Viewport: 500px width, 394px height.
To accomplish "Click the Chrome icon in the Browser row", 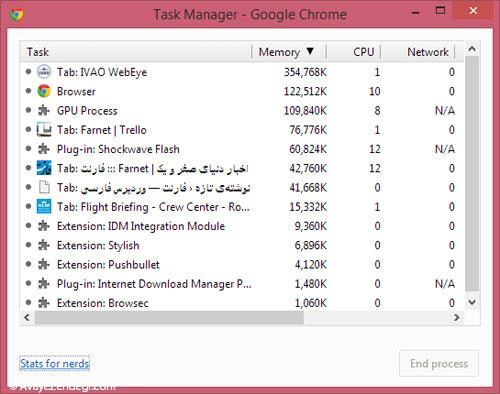I will (44, 91).
